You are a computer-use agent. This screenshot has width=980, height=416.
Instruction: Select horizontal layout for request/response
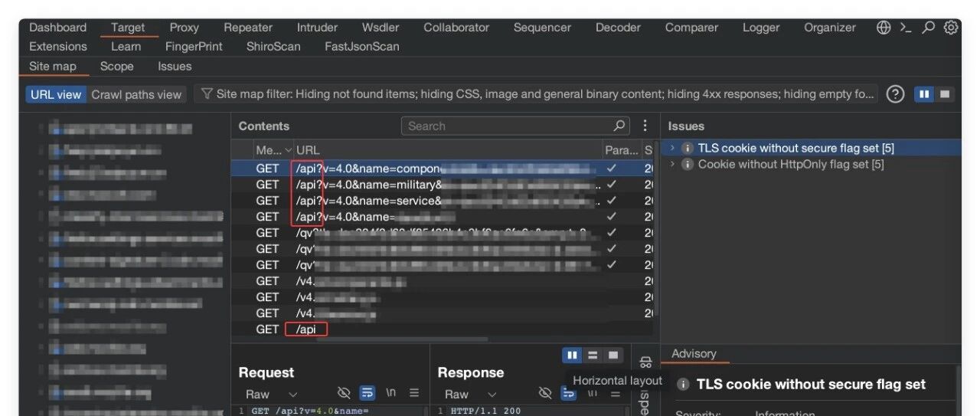[572, 355]
